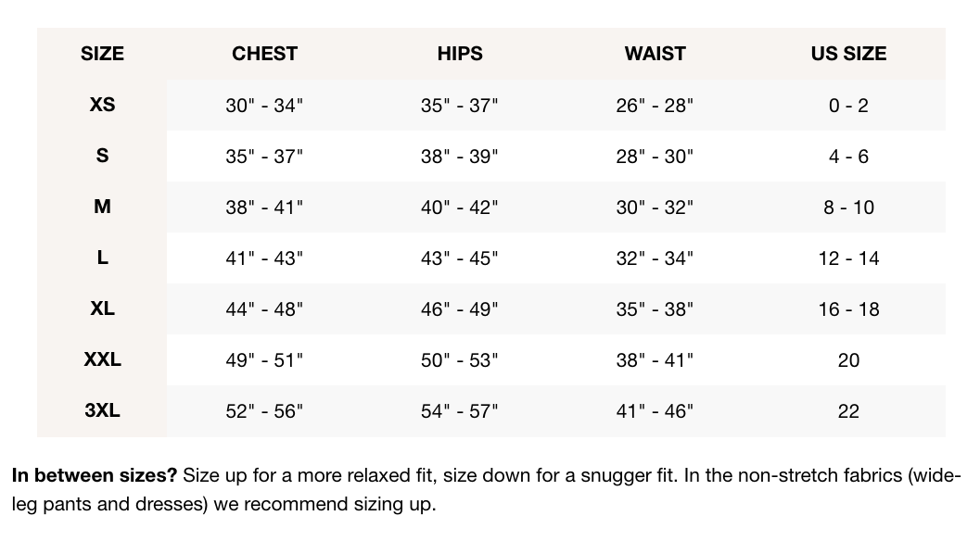Click US size 12 - 14 cell
The image size is (980, 541).
pyautogui.click(x=848, y=258)
